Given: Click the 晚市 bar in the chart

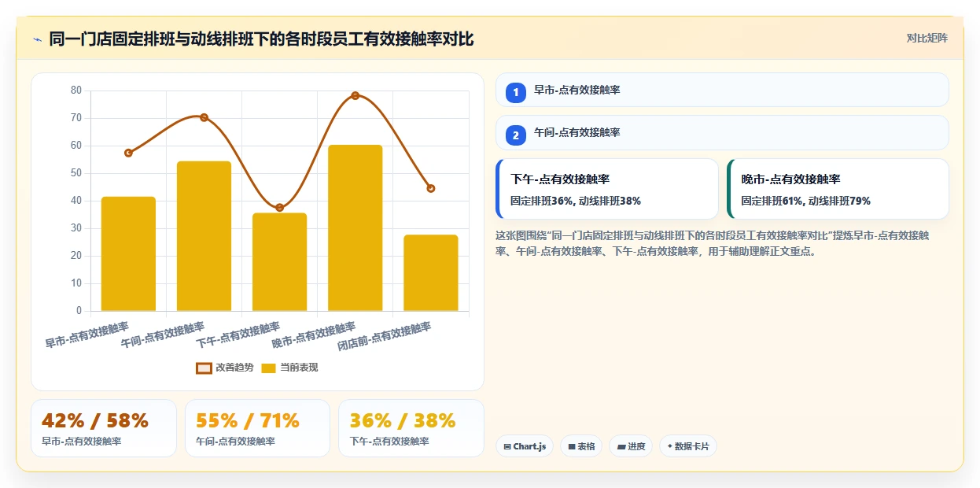Looking at the screenshot, I should (356, 227).
